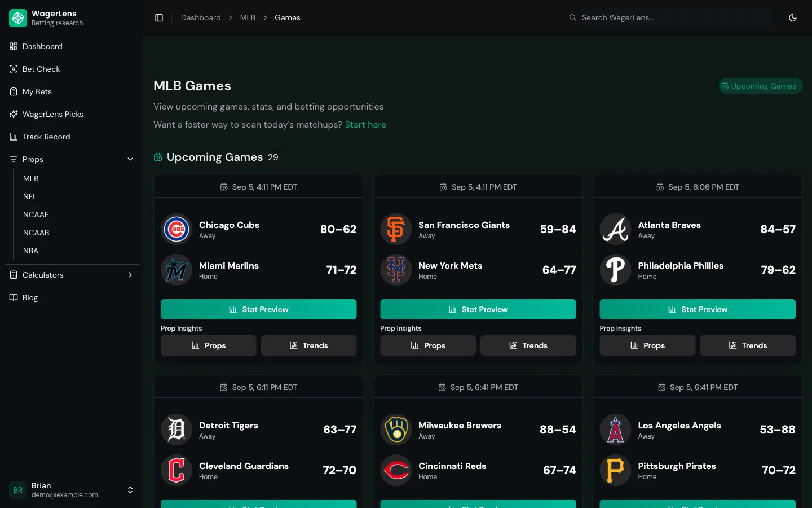
Task: Click the Bet Check scan icon
Action: point(14,69)
